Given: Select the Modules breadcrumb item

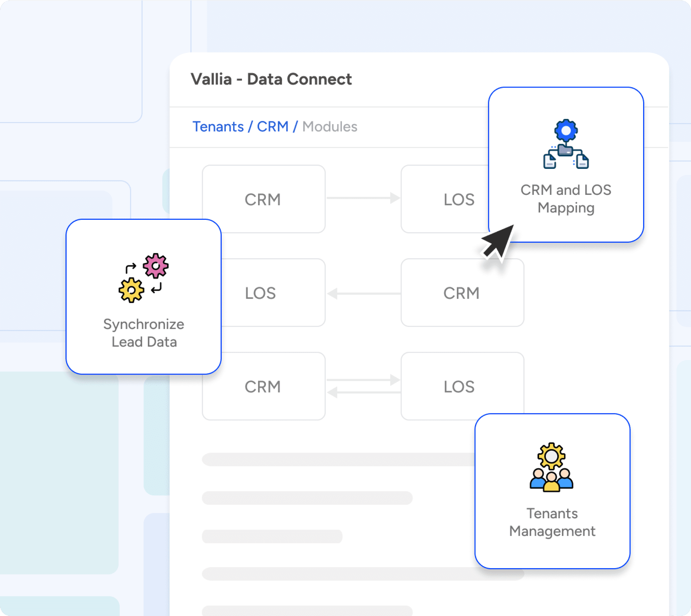Looking at the screenshot, I should click(x=330, y=126).
